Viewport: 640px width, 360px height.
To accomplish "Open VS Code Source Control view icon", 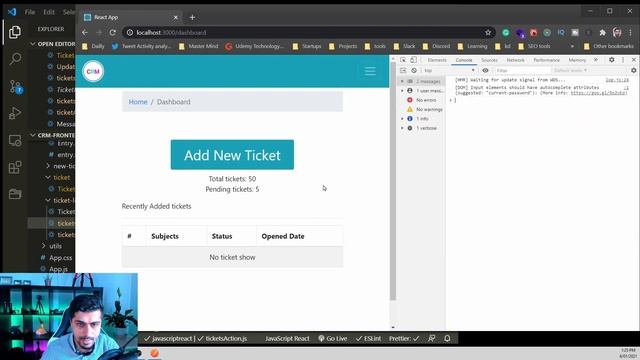I will click(16, 87).
